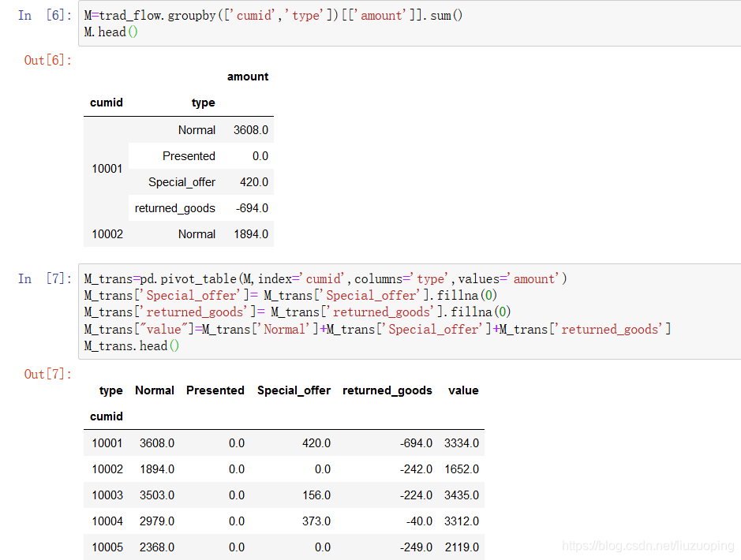
Task: Click the pd.pivot_table code line
Action: (x=325, y=279)
